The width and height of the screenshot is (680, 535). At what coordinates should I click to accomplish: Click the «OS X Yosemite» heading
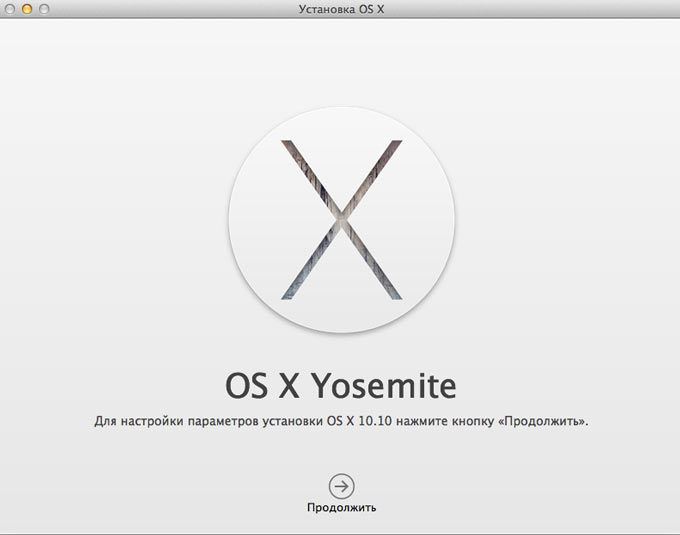[x=341, y=385]
